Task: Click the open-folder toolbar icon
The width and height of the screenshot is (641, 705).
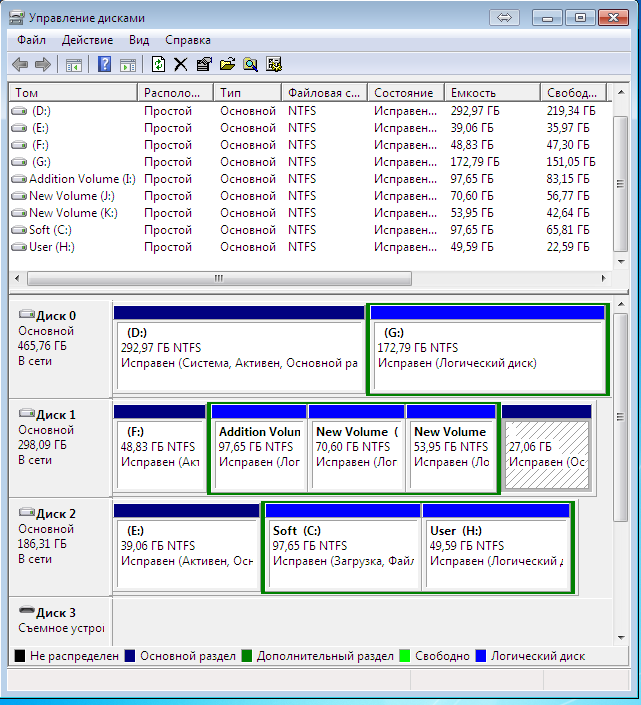Action: (227, 64)
